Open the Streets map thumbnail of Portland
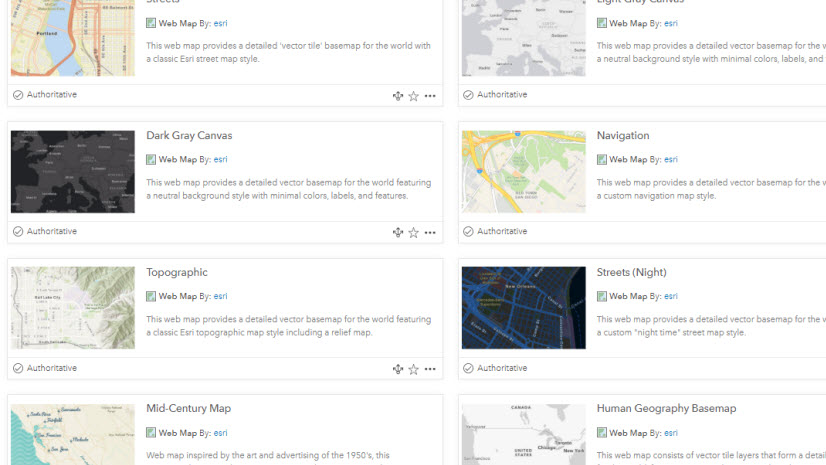 click(73, 37)
